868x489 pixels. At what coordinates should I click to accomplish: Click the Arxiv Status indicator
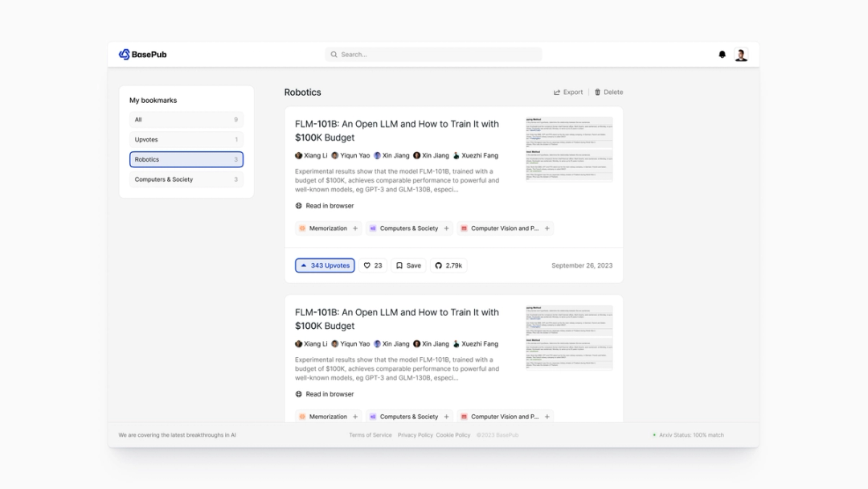688,435
